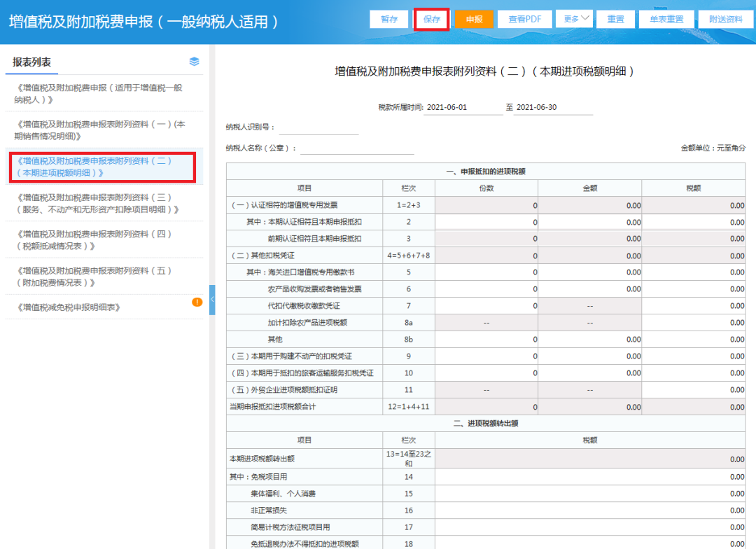
Task: Click 税额 cell for row 11 外贸企业进项税额抵扣证明
Action: [693, 390]
